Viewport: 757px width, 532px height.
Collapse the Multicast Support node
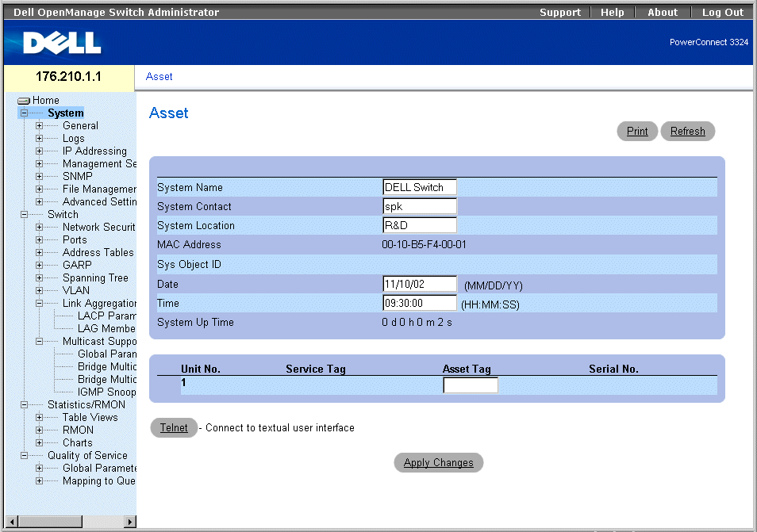pyautogui.click(x=39, y=342)
